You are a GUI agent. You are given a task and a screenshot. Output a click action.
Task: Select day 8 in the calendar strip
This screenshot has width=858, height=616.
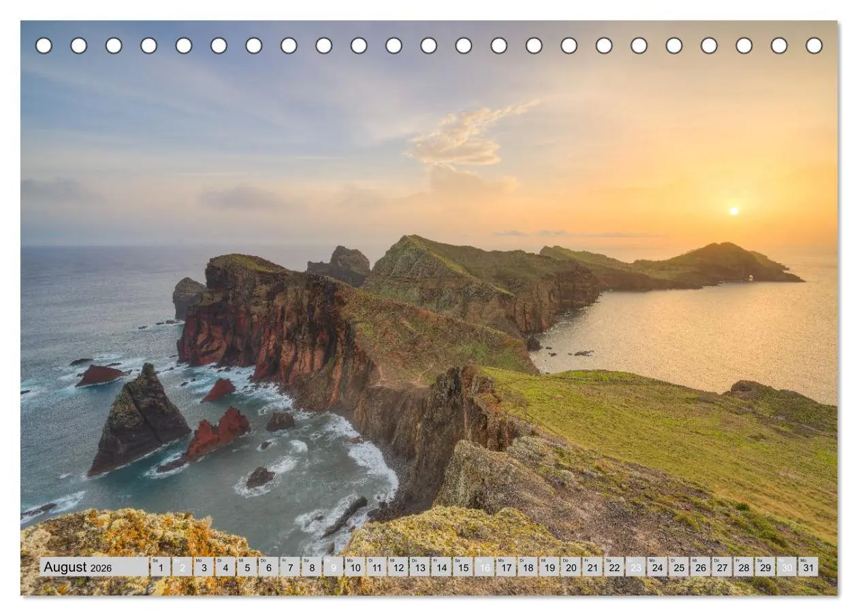311,567
